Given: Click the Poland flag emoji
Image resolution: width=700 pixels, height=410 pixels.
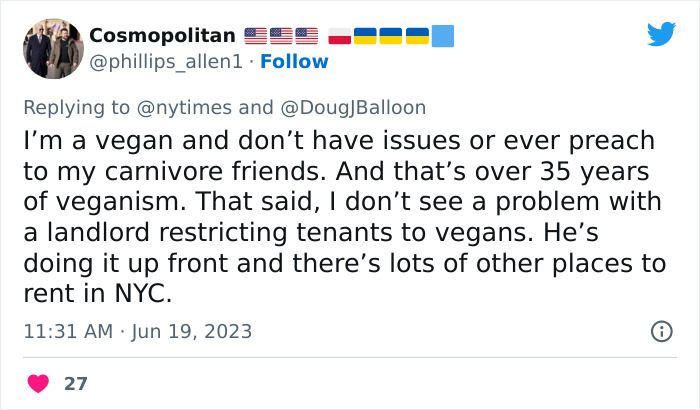Looking at the screenshot, I should point(340,37).
